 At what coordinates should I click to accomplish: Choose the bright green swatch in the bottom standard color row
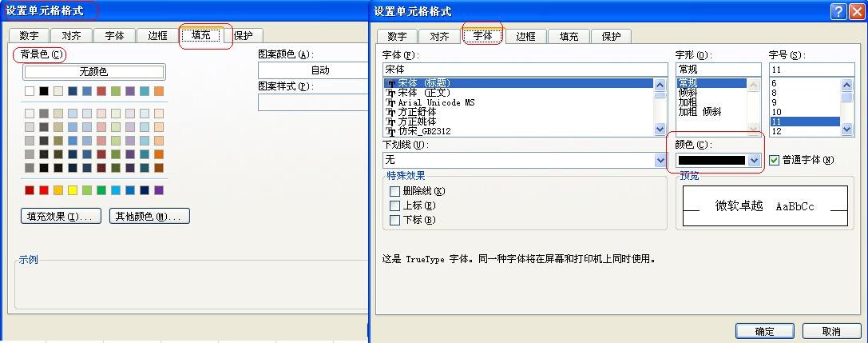(101, 190)
